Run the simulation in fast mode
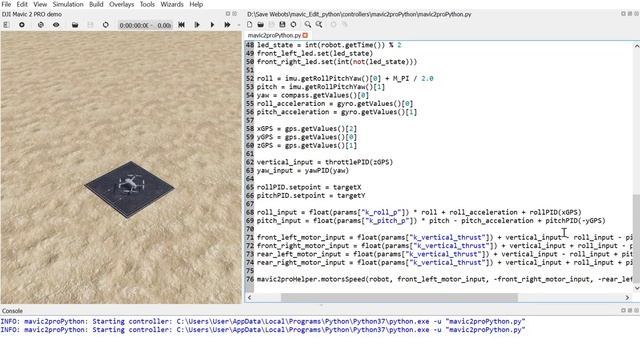The height and width of the screenshot is (360, 640). (x=227, y=25)
